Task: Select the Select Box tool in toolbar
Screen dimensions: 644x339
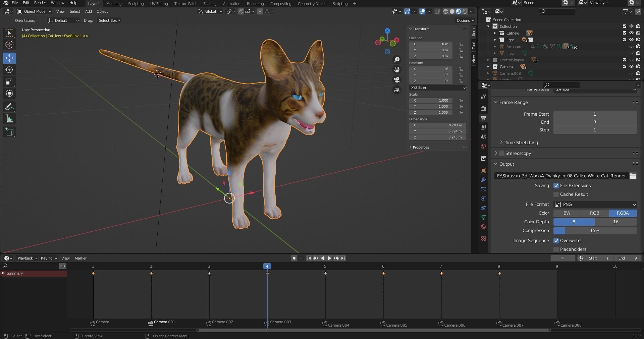Action: point(9,33)
